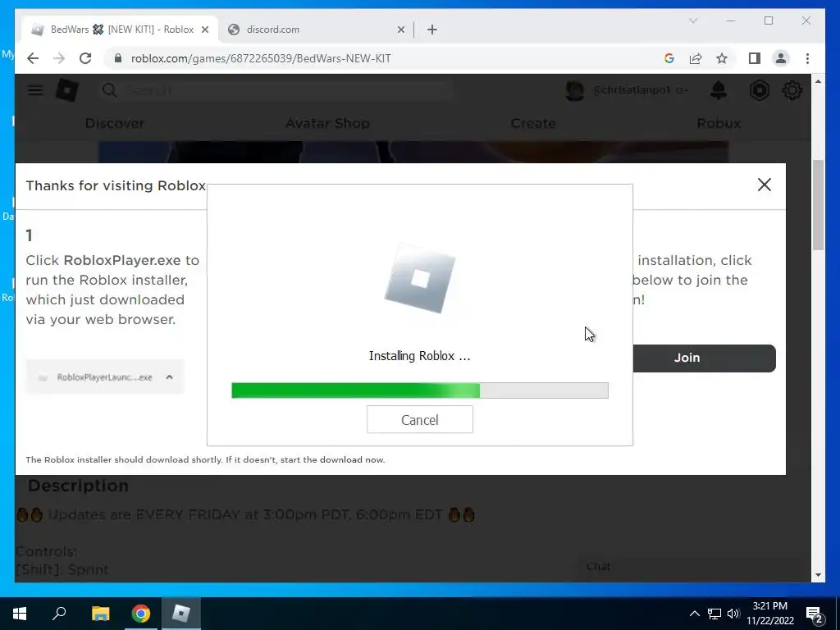Click the Description heading text
The image size is (840, 630).
coord(78,486)
